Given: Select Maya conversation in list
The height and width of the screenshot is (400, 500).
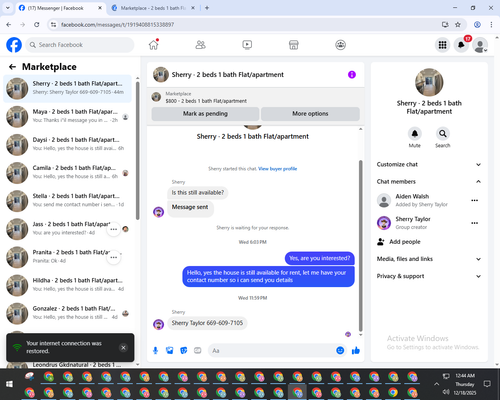Looking at the screenshot, I should click(x=68, y=116).
